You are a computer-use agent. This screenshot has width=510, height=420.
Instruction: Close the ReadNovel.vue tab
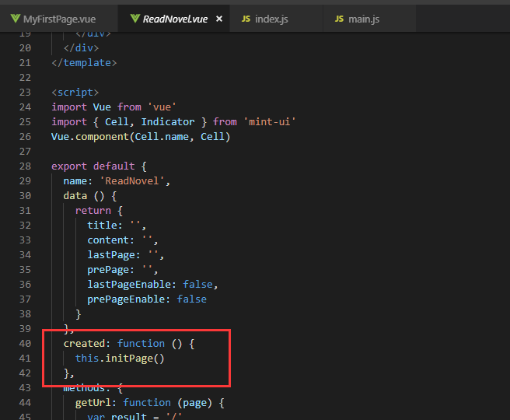(219, 19)
